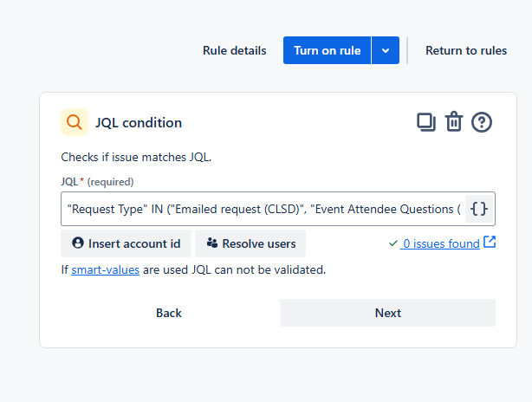This screenshot has height=402, width=532.
Task: Click the Back button
Action: click(169, 313)
